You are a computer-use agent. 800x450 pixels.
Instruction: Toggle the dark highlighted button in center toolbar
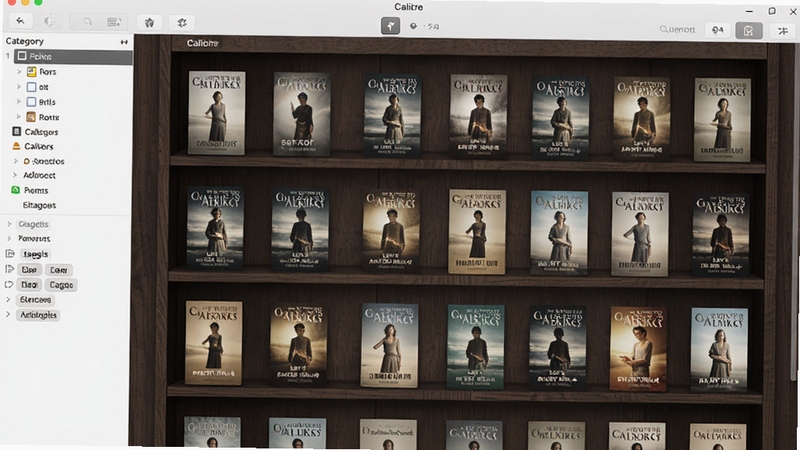(x=390, y=26)
